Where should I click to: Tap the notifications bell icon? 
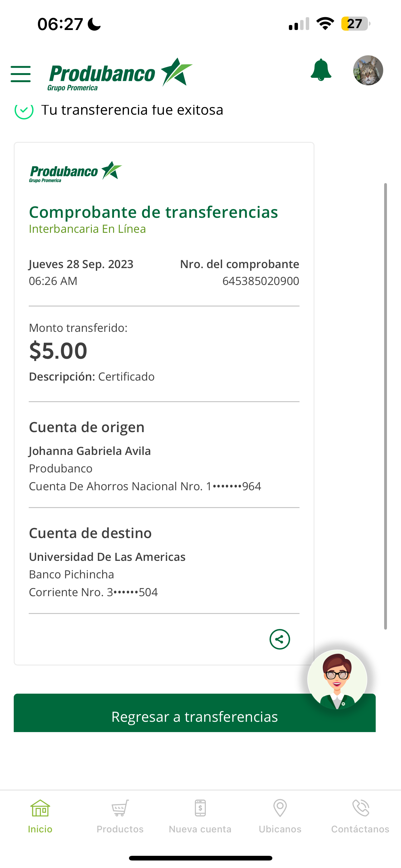(x=320, y=70)
